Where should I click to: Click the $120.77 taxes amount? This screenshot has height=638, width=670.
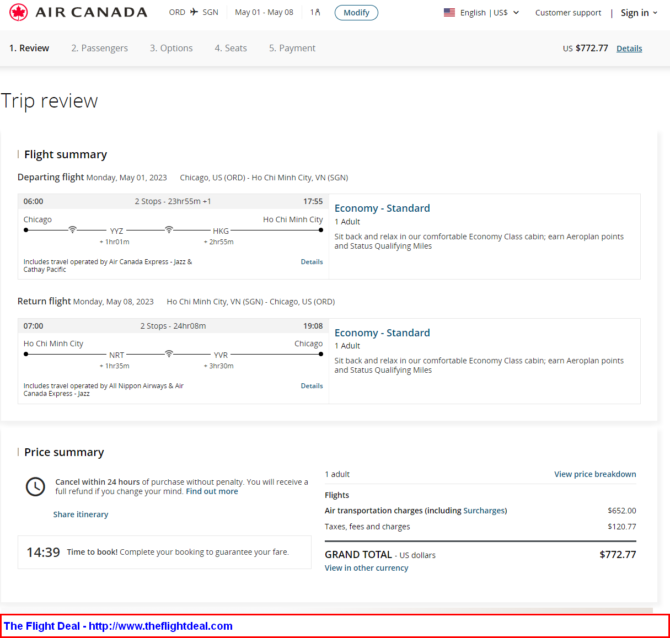click(622, 526)
